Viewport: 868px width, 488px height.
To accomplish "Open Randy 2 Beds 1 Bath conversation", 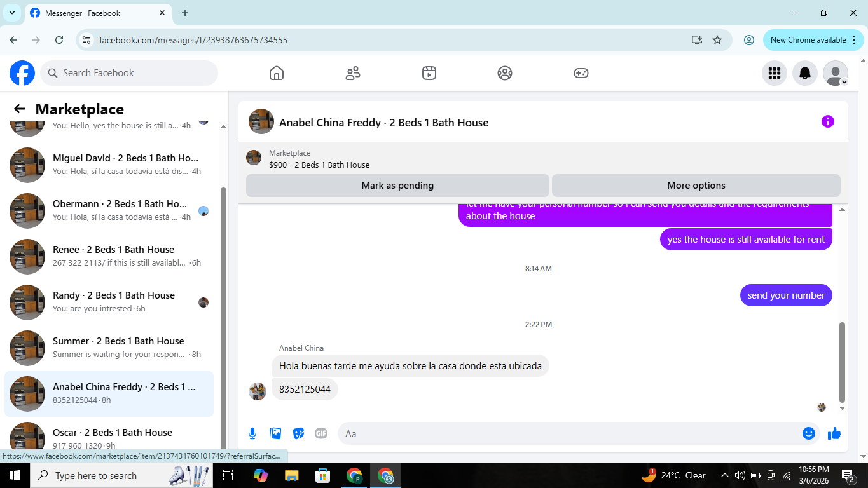I will [109, 302].
